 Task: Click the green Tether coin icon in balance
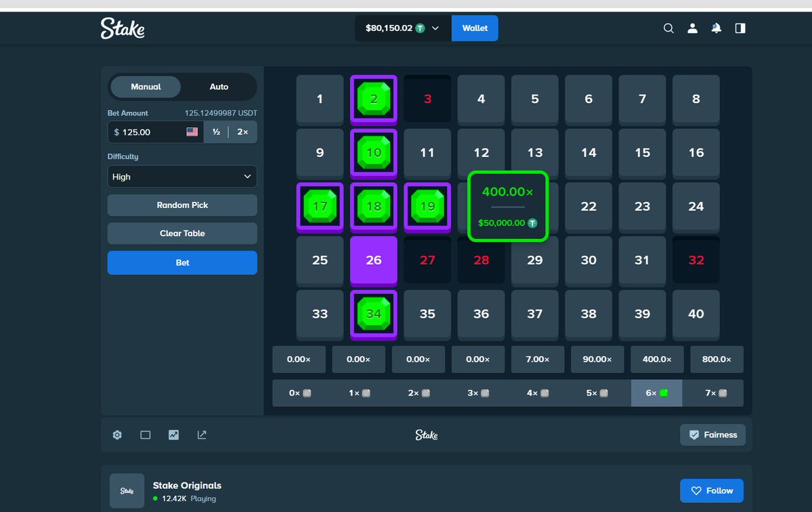pos(421,28)
